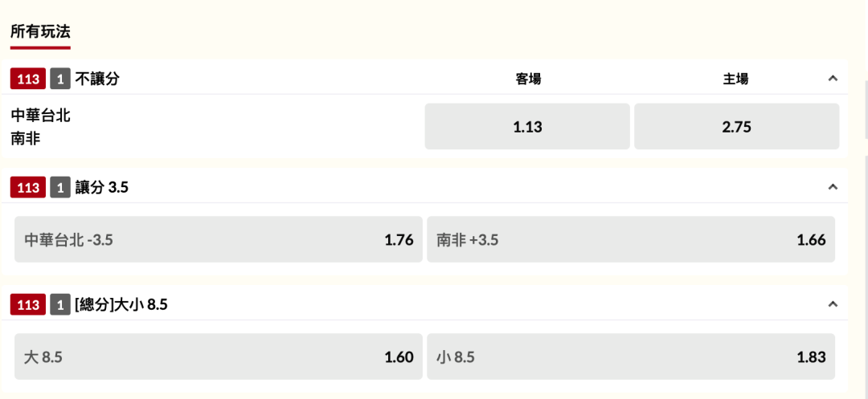The height and width of the screenshot is (399, 868).
Task: Collapse the 讓分 3.5 section chevron
Action: point(832,187)
